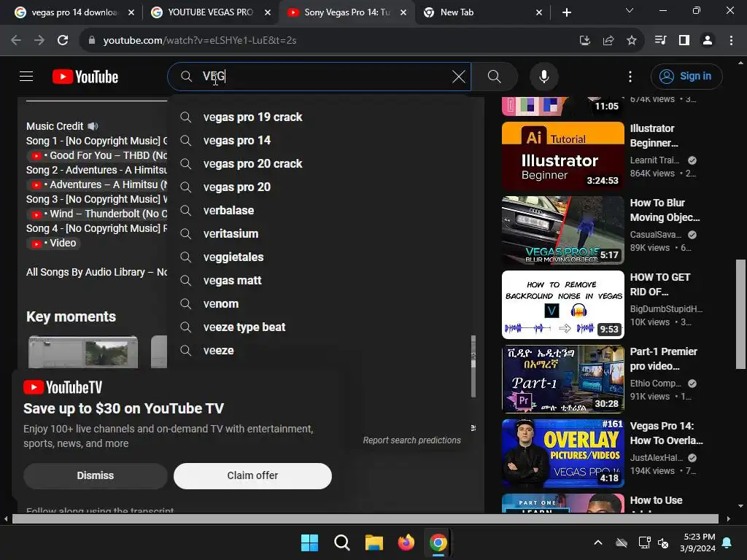This screenshot has height=560, width=747.
Task: Click 'Report search predictions' link
Action: 411,440
